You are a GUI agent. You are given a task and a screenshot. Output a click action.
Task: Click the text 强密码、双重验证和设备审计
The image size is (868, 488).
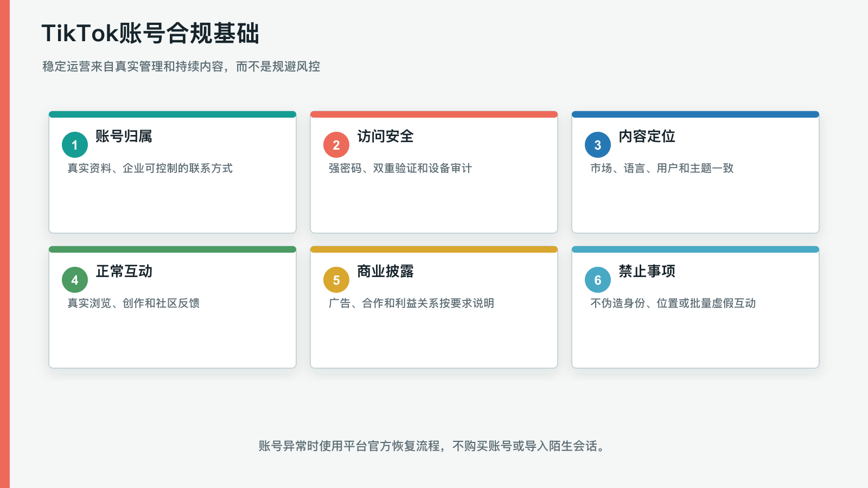coord(400,168)
